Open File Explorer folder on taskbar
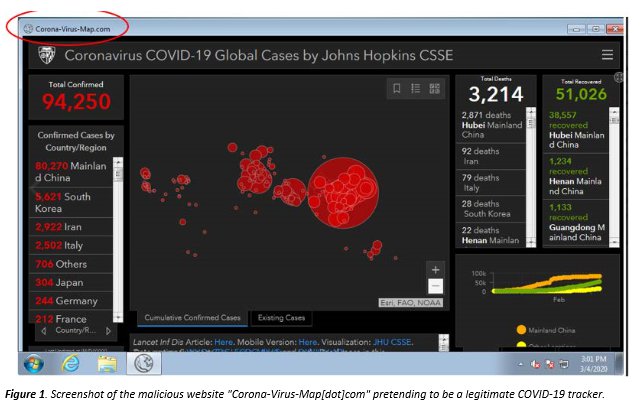The height and width of the screenshot is (409, 640). pos(107,363)
